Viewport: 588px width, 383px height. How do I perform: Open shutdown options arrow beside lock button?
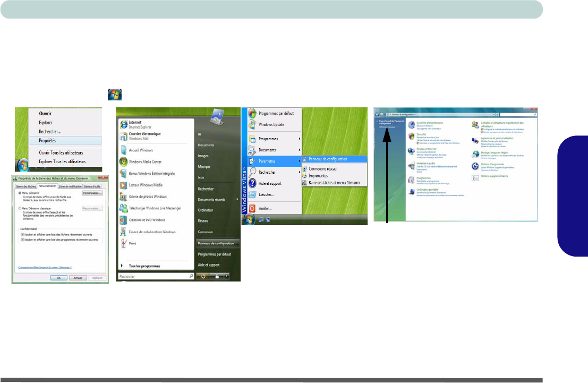[x=226, y=276]
